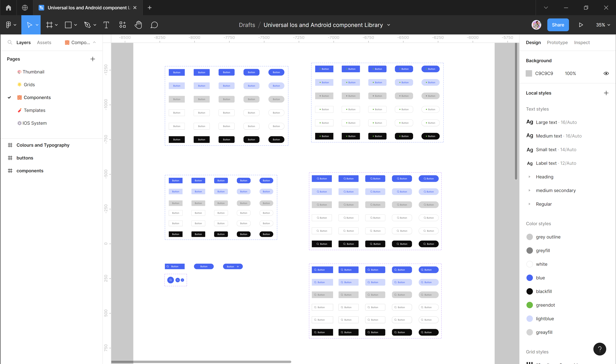Open the Figma main menu icon
Screen dimensions: 616x364
[8, 25]
